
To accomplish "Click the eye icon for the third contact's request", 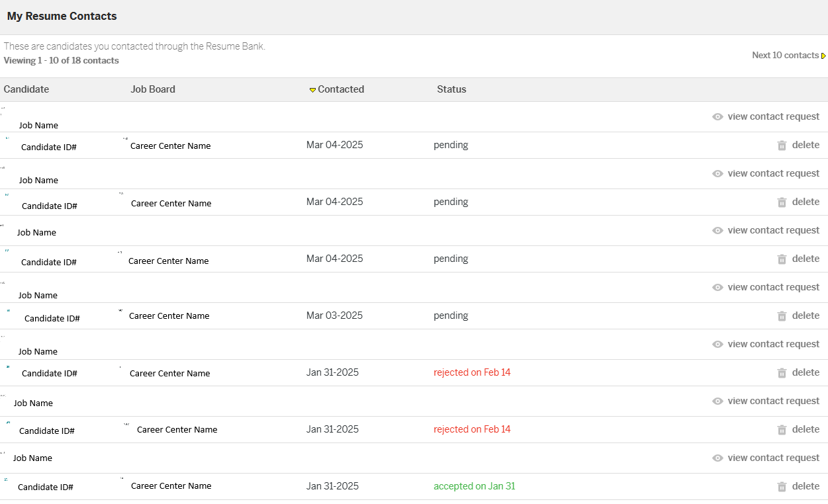I will (717, 231).
